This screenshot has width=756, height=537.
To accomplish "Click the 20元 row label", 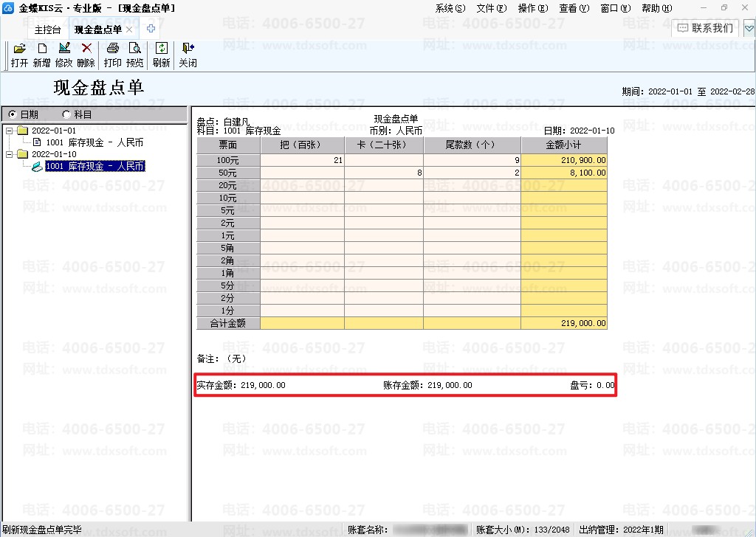I will pyautogui.click(x=228, y=185).
